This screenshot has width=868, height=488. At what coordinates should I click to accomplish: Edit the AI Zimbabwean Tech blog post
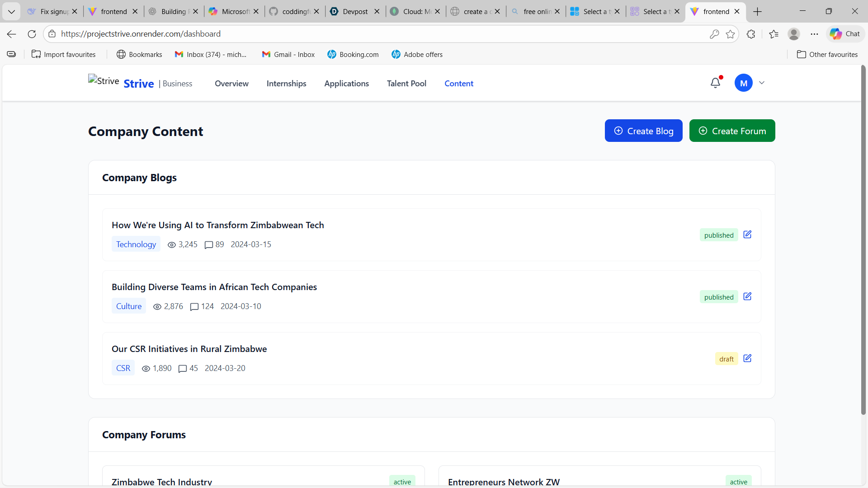[x=747, y=235]
